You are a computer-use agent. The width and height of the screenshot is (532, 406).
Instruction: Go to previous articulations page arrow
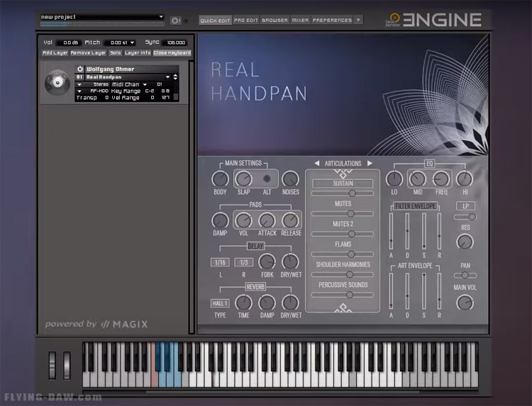pos(316,164)
